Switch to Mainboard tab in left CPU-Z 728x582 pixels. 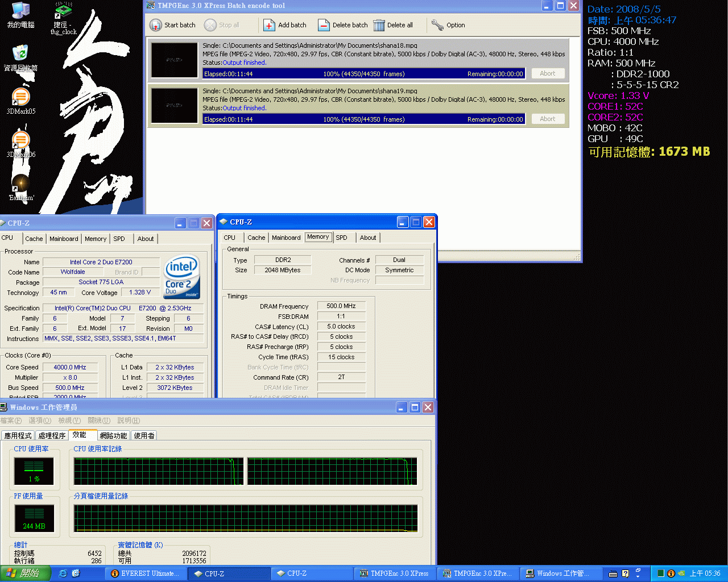[x=64, y=239]
